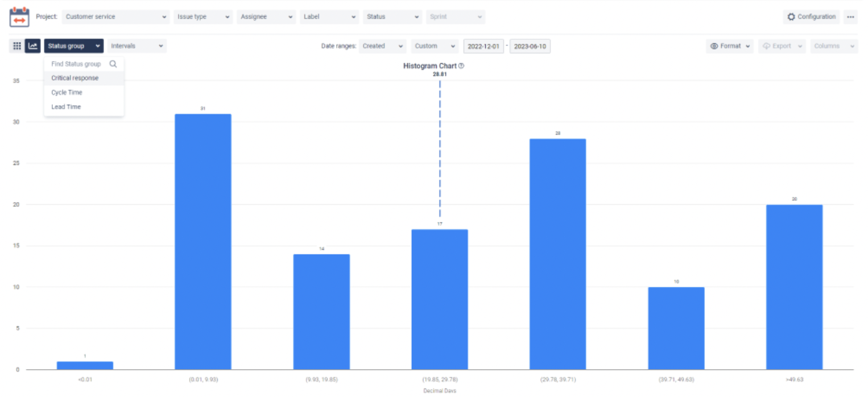
Task: Select Lead Time option
Action: point(65,106)
